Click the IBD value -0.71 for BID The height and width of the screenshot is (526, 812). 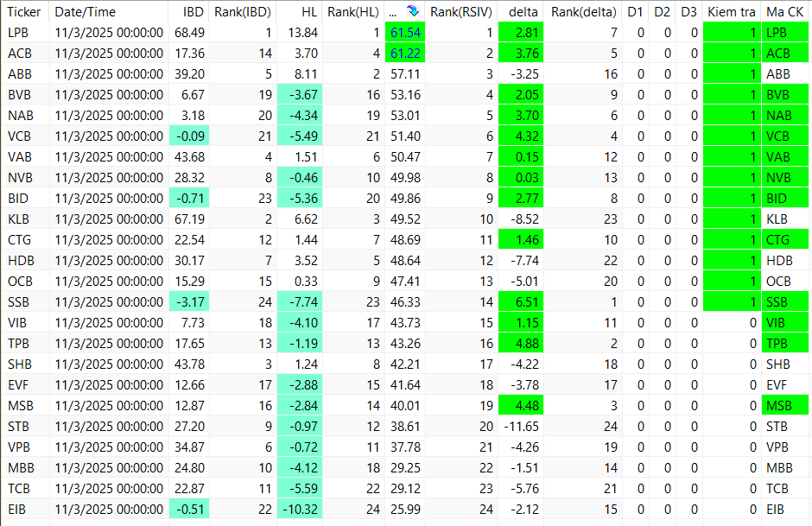[189, 199]
